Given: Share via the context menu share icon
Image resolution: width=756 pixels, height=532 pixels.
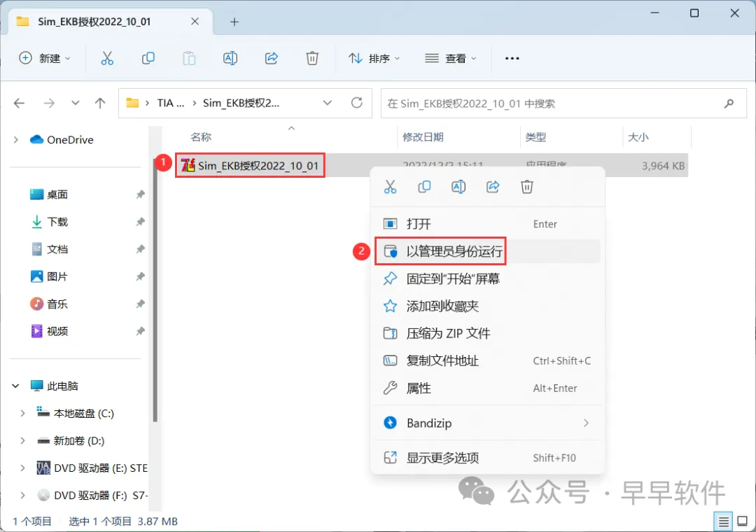Looking at the screenshot, I should point(493,187).
